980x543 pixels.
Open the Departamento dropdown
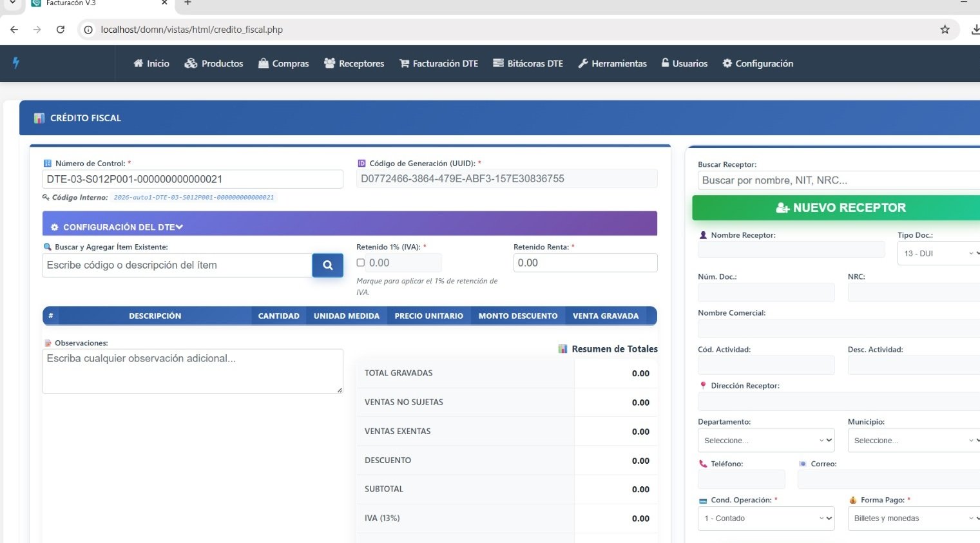[x=765, y=441]
